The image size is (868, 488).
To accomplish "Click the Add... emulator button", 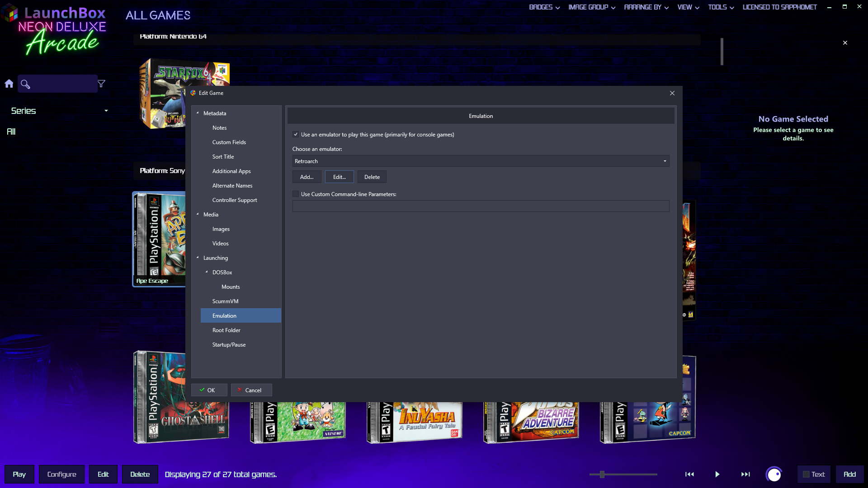I will pyautogui.click(x=307, y=177).
